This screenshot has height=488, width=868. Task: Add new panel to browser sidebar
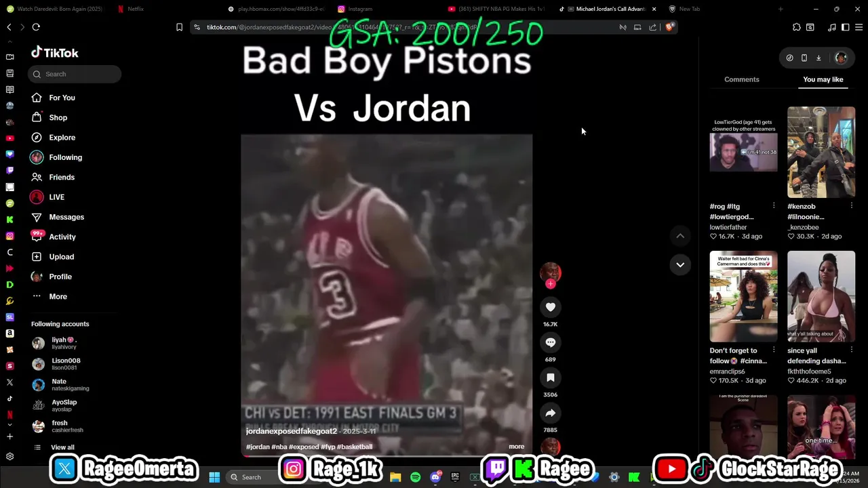pyautogui.click(x=9, y=436)
